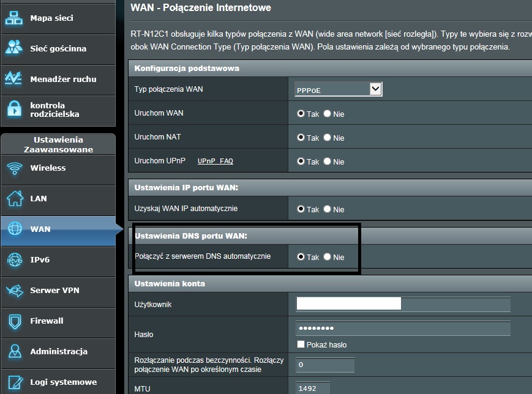The image size is (532, 394).
Task: Select Tak for Uruchom WAN
Action: point(301,114)
